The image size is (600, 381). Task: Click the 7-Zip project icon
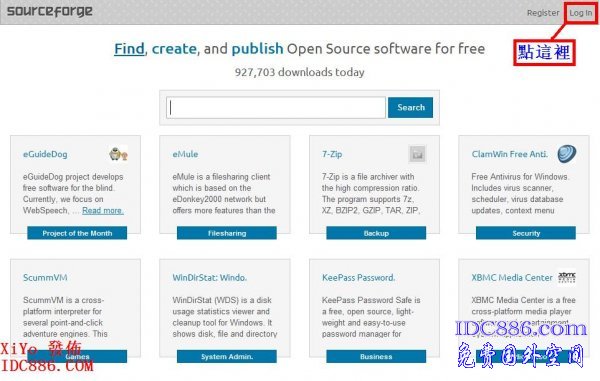pos(417,154)
